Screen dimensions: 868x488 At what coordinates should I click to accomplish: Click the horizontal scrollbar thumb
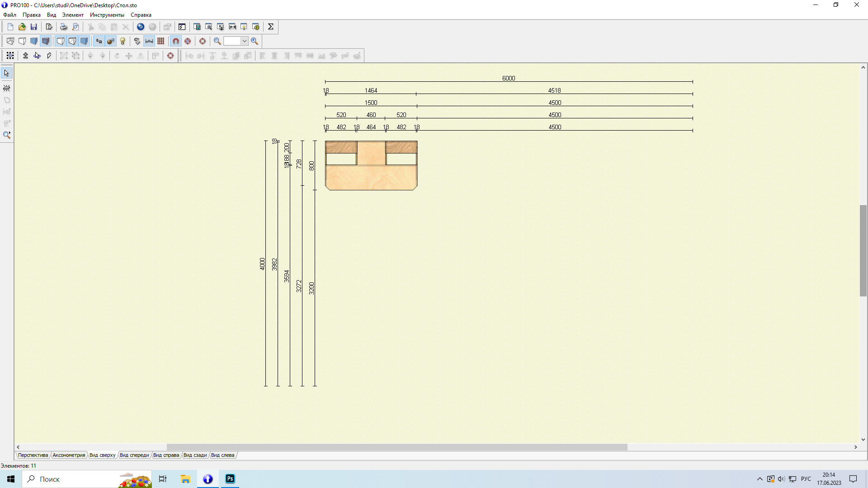coord(397,447)
